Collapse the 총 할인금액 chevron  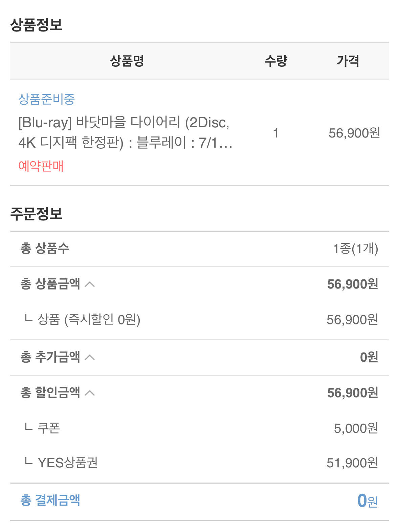click(90, 393)
